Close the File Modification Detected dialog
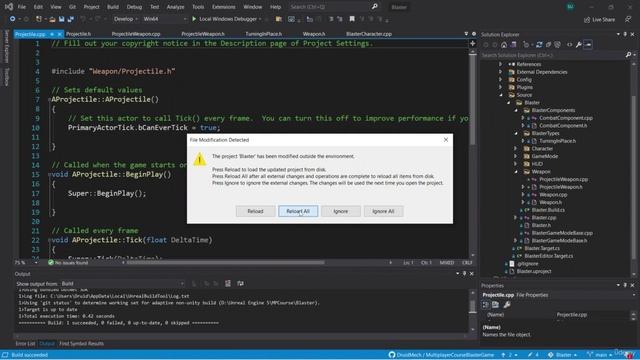The height and width of the screenshot is (360, 640). point(446,140)
